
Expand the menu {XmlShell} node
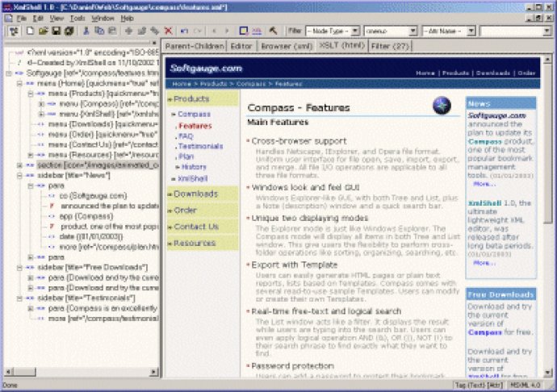tap(41, 115)
